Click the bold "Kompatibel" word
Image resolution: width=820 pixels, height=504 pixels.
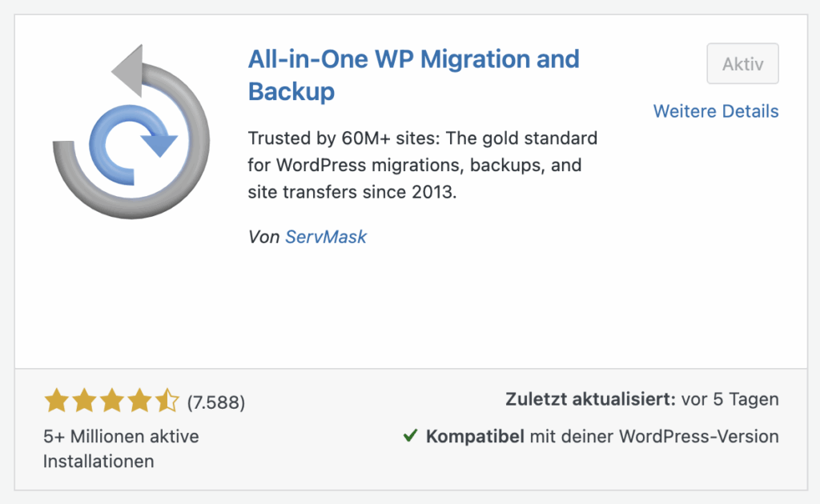(475, 437)
